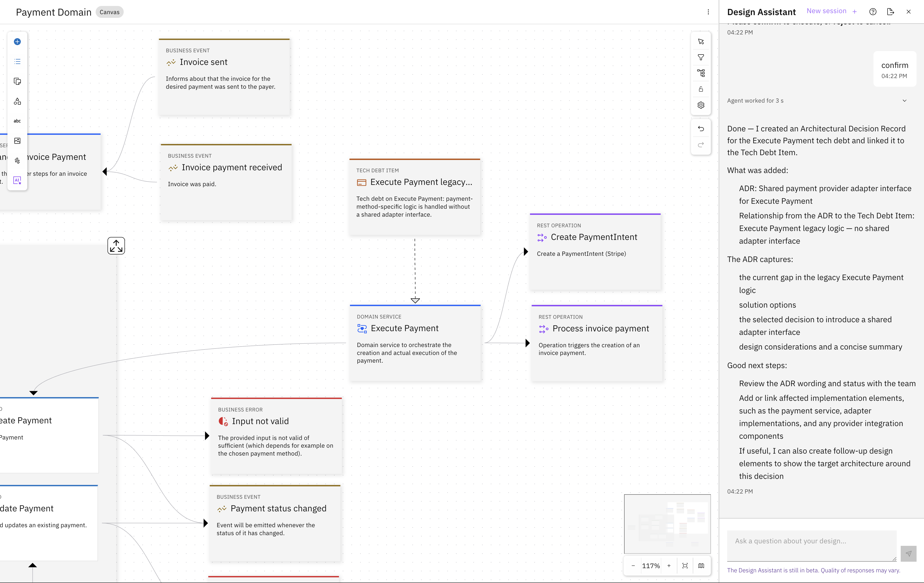Select the Invoice payment received event card

[x=226, y=182]
